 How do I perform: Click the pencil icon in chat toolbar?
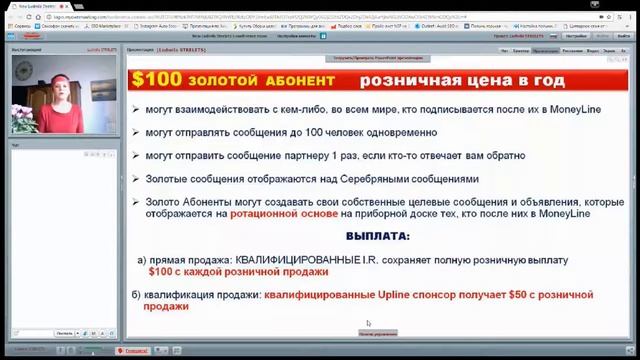(85, 333)
